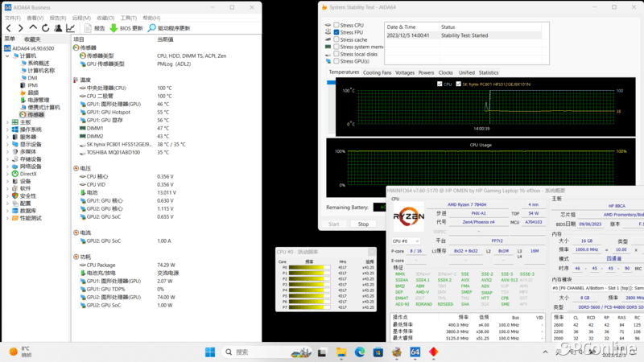Enable Stress cache checkbox
The height and width of the screenshot is (362, 644).
pyautogui.click(x=336, y=39)
